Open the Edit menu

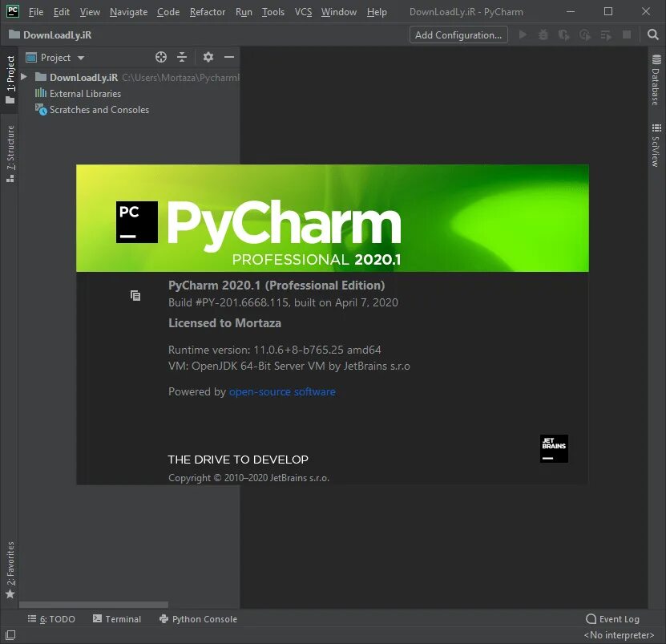[62, 12]
